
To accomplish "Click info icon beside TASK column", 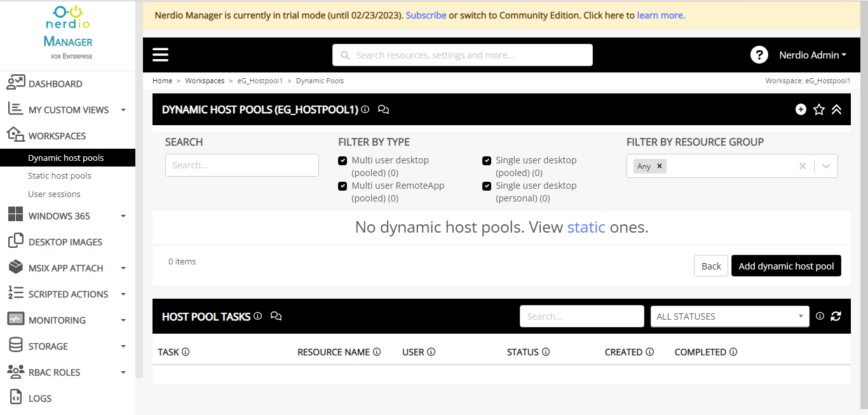I will tap(186, 352).
